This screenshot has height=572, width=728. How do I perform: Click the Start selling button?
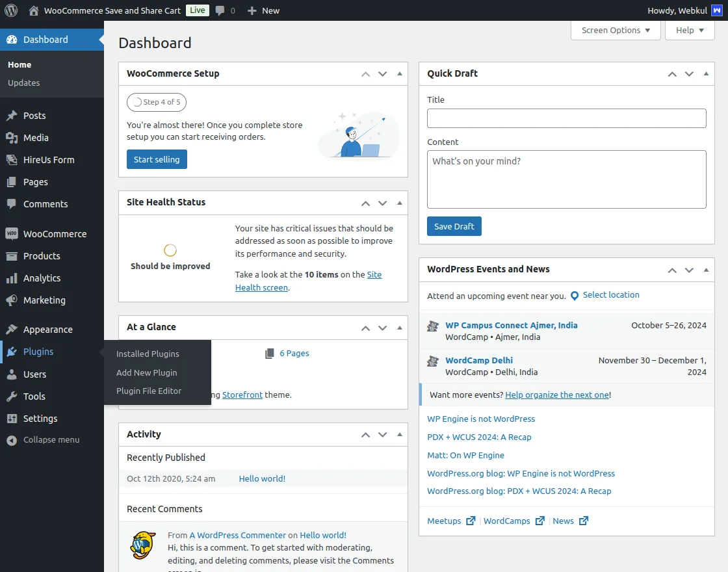(x=157, y=159)
